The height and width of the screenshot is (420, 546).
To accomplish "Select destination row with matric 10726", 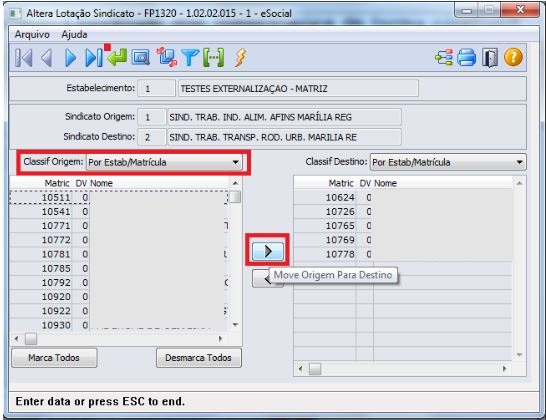I will [403, 212].
